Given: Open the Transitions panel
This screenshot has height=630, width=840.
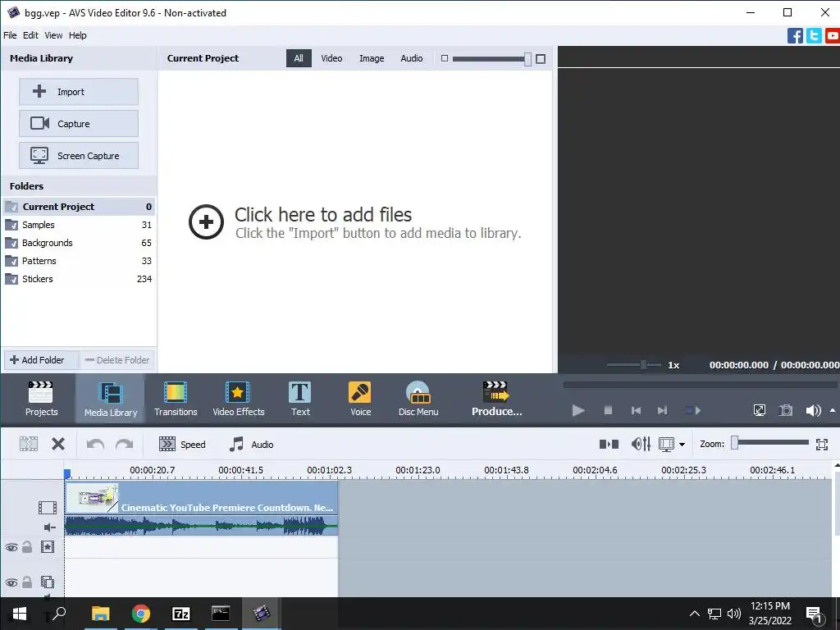Looking at the screenshot, I should (x=176, y=399).
